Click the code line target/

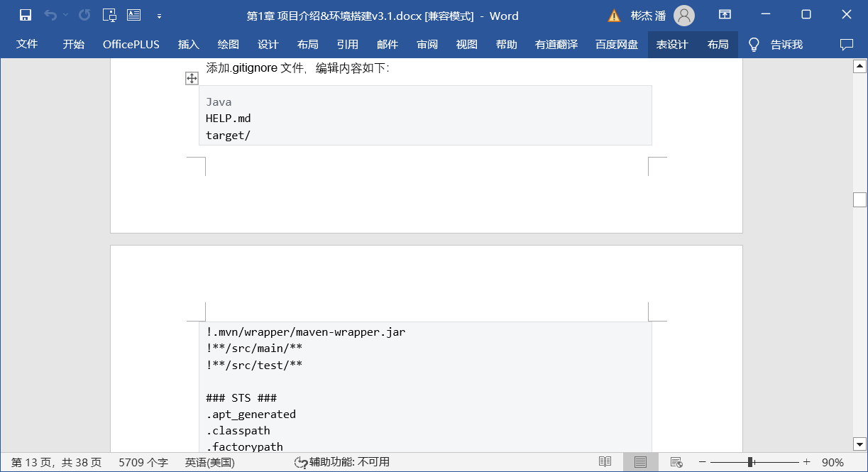pos(229,136)
